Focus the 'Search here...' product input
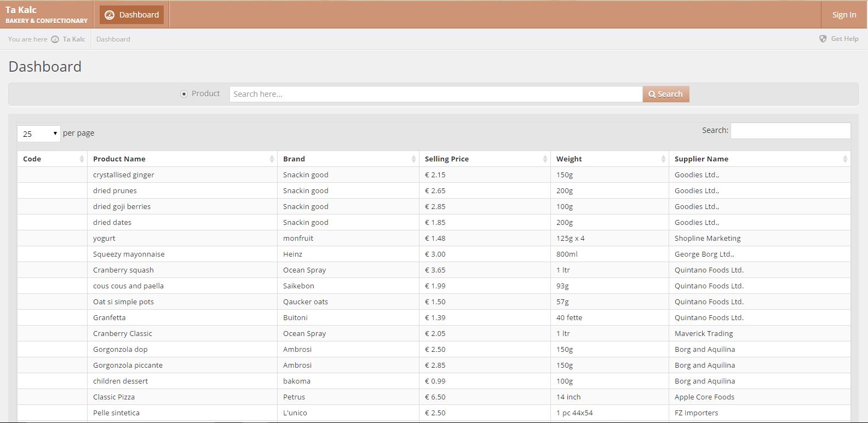 click(435, 94)
